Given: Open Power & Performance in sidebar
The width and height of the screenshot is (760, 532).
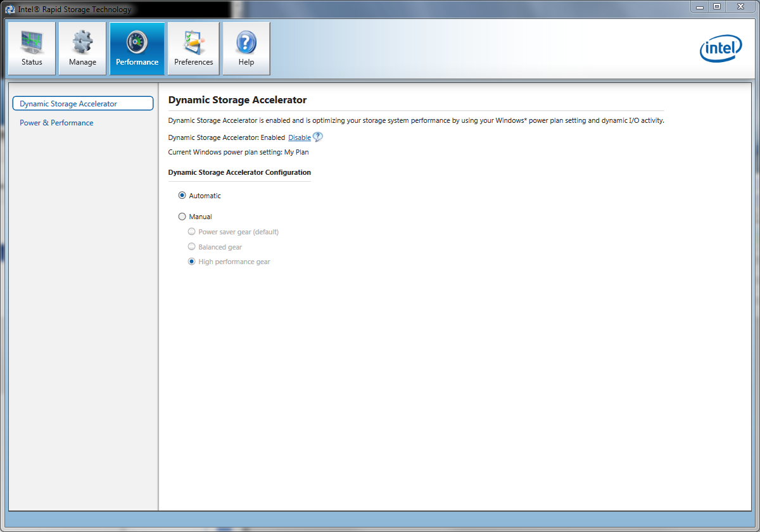Looking at the screenshot, I should click(56, 123).
